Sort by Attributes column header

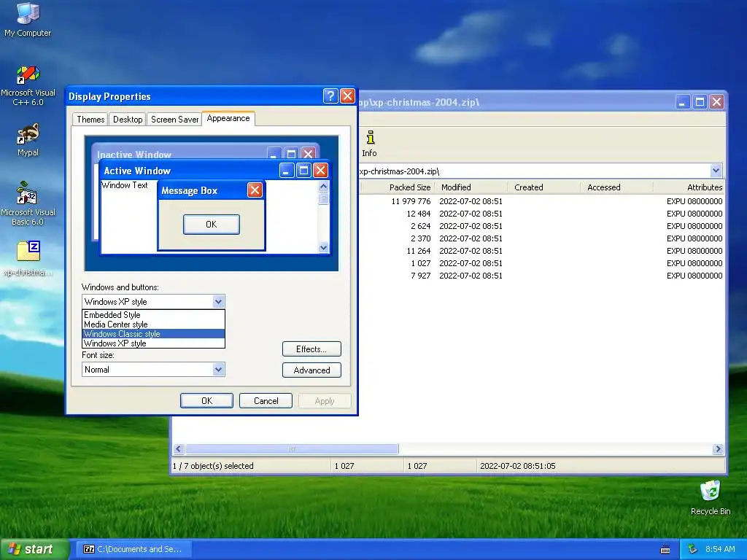(x=689, y=187)
